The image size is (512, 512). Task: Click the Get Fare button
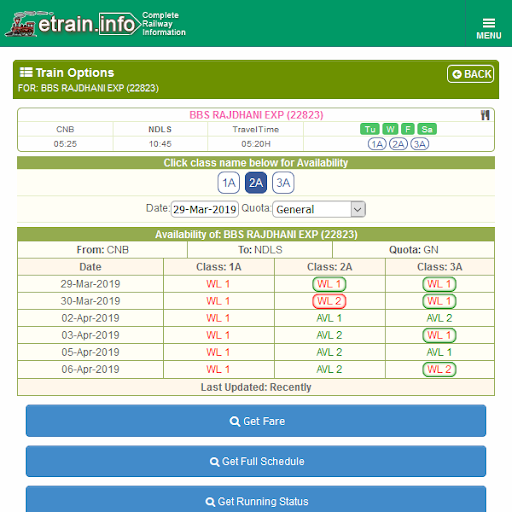pos(256,421)
